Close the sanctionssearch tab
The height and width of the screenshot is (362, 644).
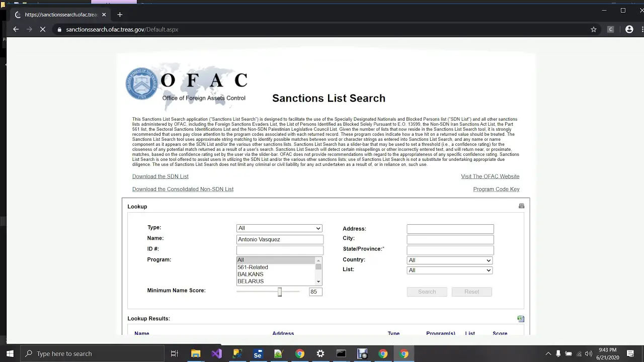pos(104,15)
